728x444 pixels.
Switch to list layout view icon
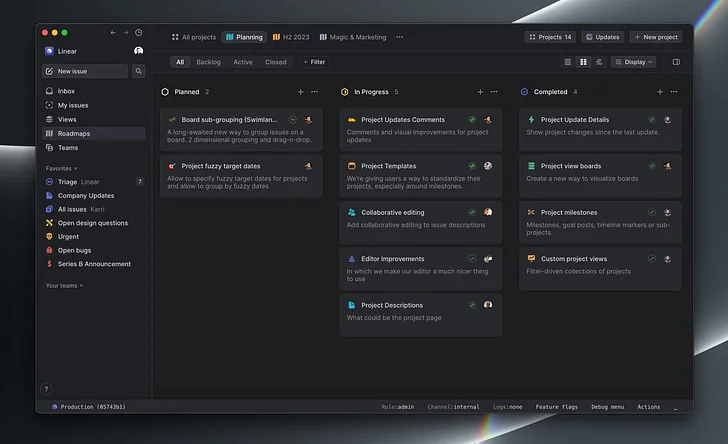567,62
